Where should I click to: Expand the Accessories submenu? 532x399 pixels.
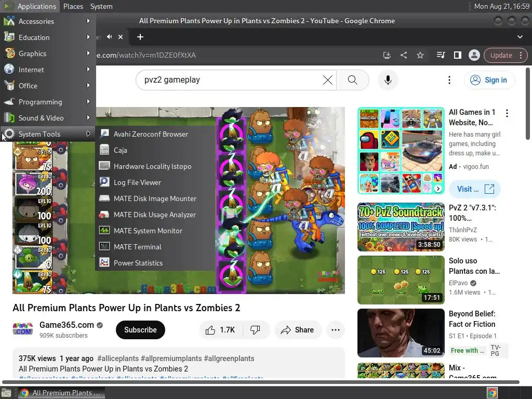pyautogui.click(x=48, y=21)
